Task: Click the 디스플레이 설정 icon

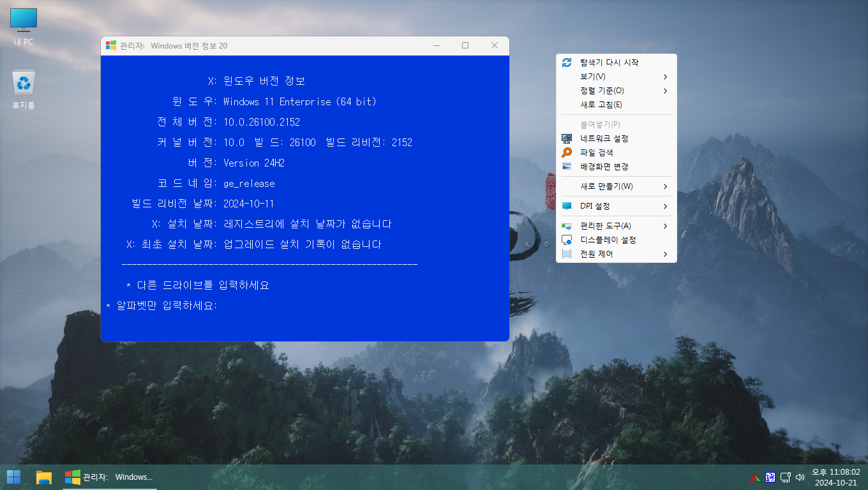Action: tap(566, 240)
